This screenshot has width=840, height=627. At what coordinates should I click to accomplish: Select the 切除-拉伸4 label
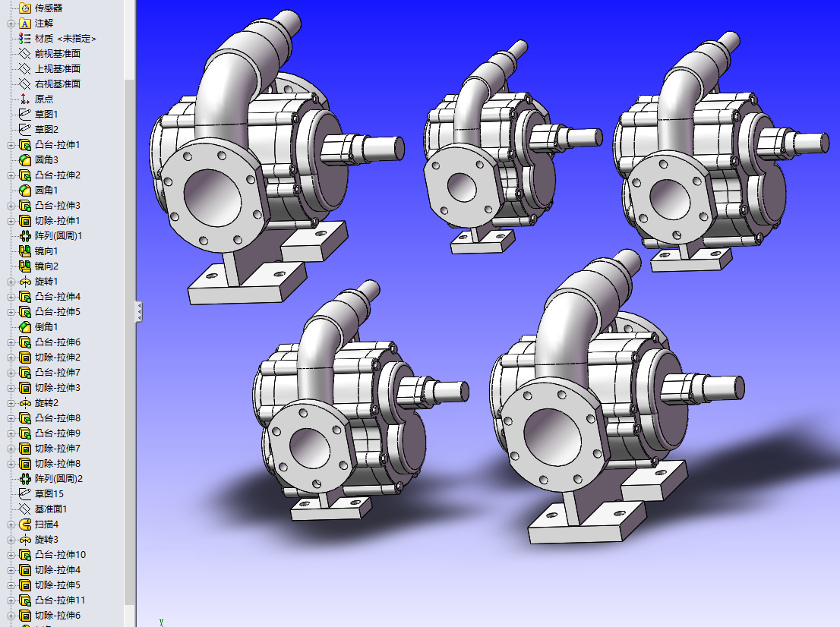[x=57, y=570]
